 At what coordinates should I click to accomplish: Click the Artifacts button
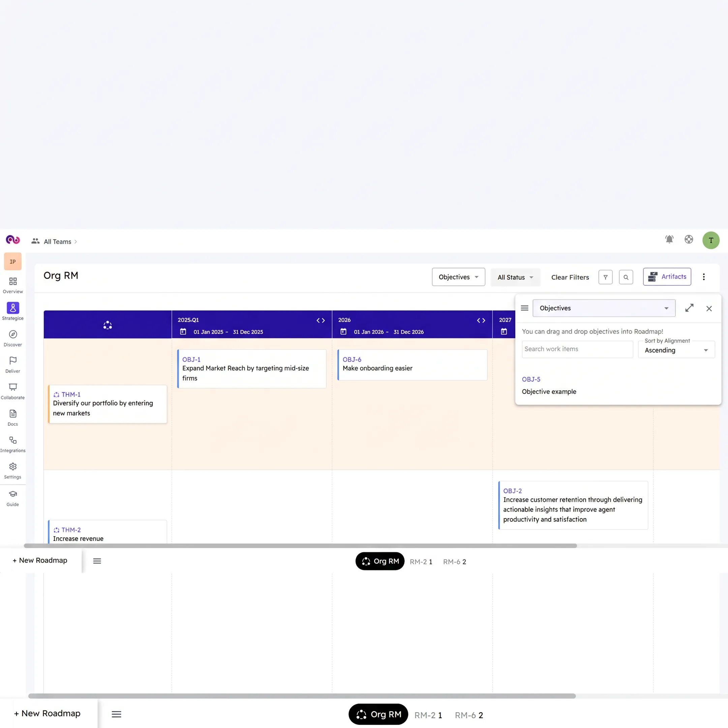click(x=667, y=277)
